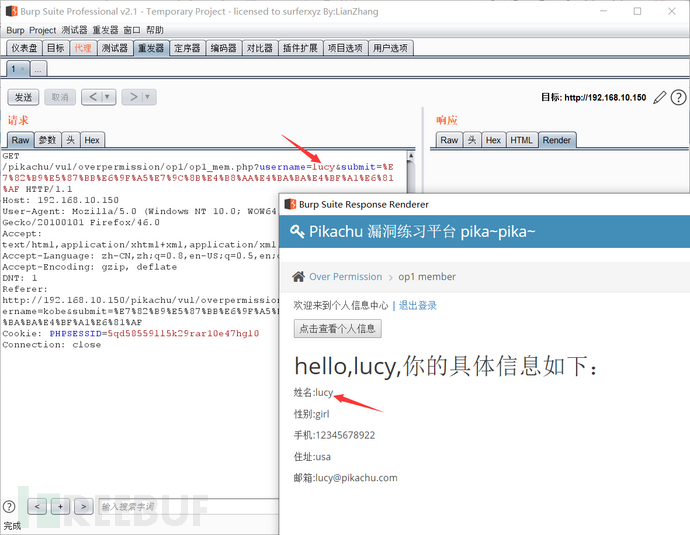Image resolution: width=690 pixels, height=535 pixels.
Task: Click the plus button in search bar
Action: click(x=60, y=507)
